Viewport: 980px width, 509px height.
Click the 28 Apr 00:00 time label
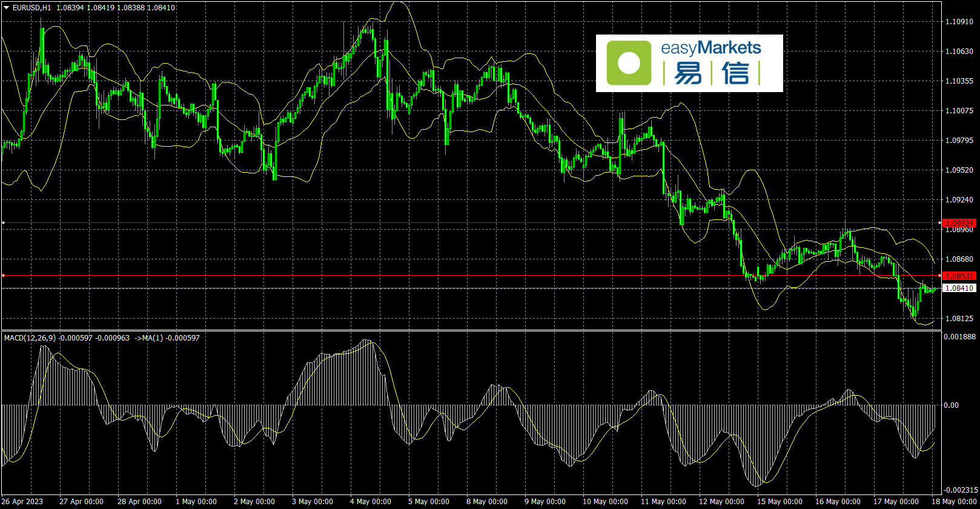pos(140,502)
